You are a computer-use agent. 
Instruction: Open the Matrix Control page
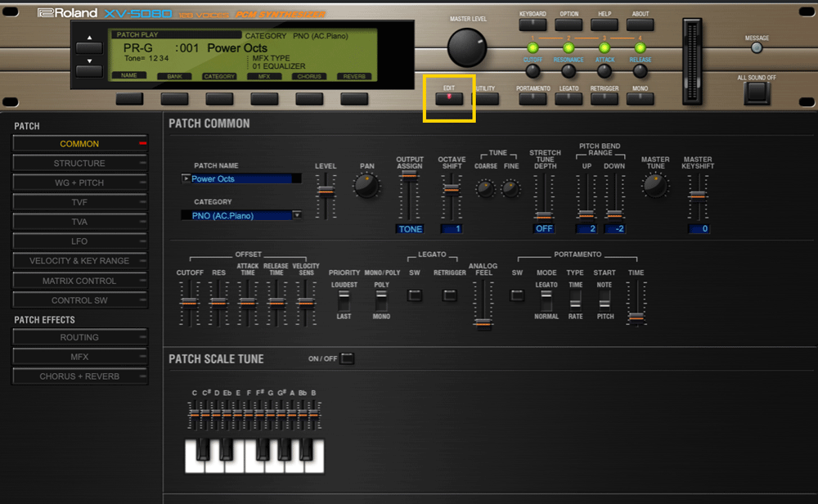coord(80,281)
